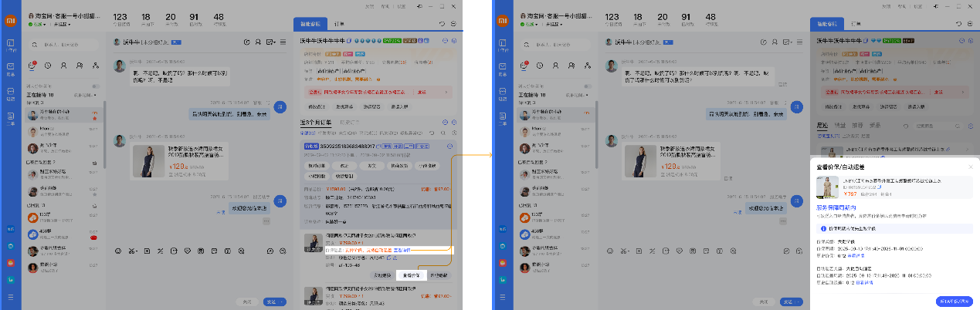Viewport: 980px width, 310px height.
Task: Toggle the switch above 正在接待 list, right window
Action: point(588,86)
